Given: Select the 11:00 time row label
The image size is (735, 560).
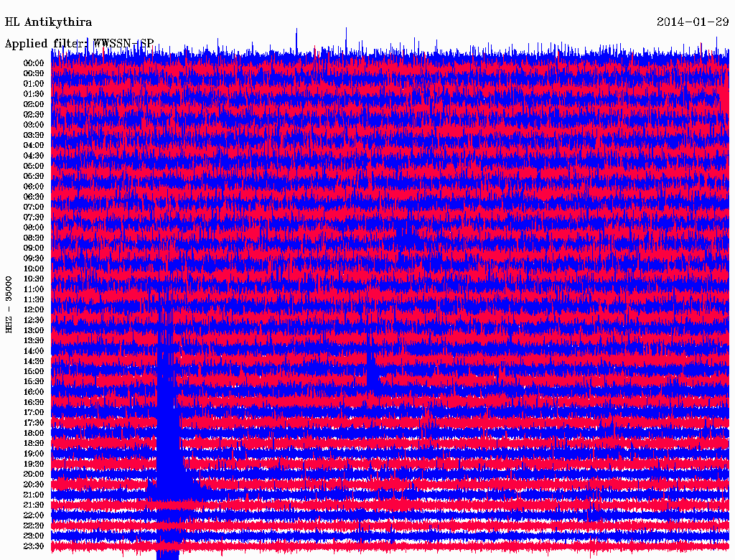Looking at the screenshot, I should 33,289.
